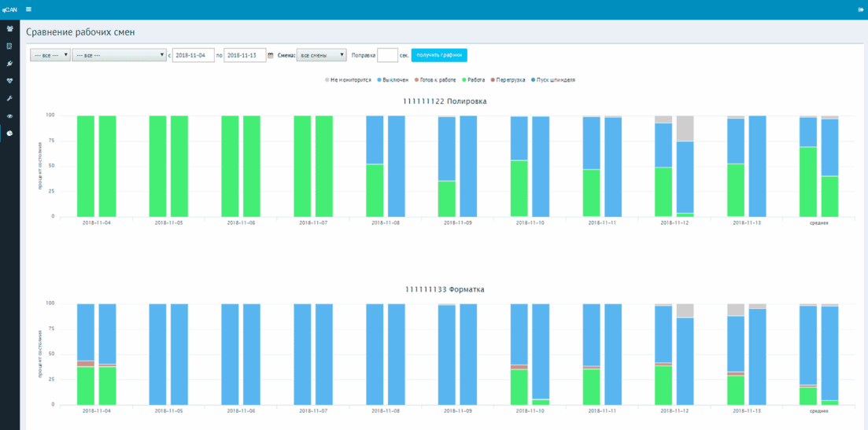Open the pie chart reports sidebar icon
The image size is (868, 430).
9,133
